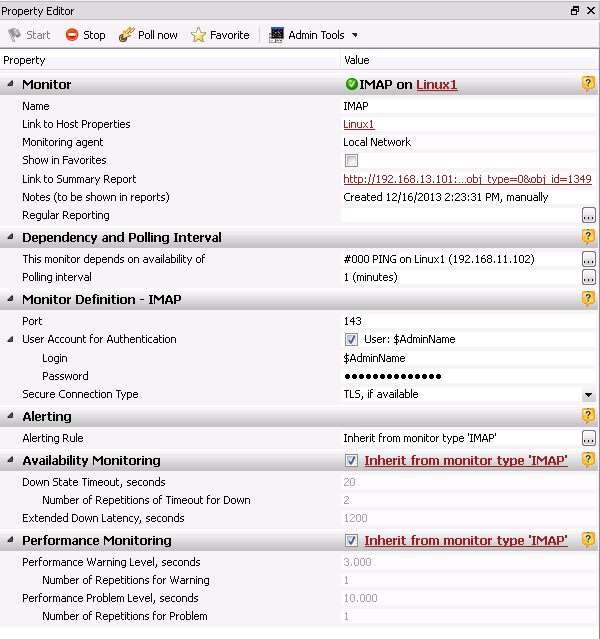Toggle the Show in Favorites checkbox
This screenshot has height=639, width=600.
(x=351, y=160)
